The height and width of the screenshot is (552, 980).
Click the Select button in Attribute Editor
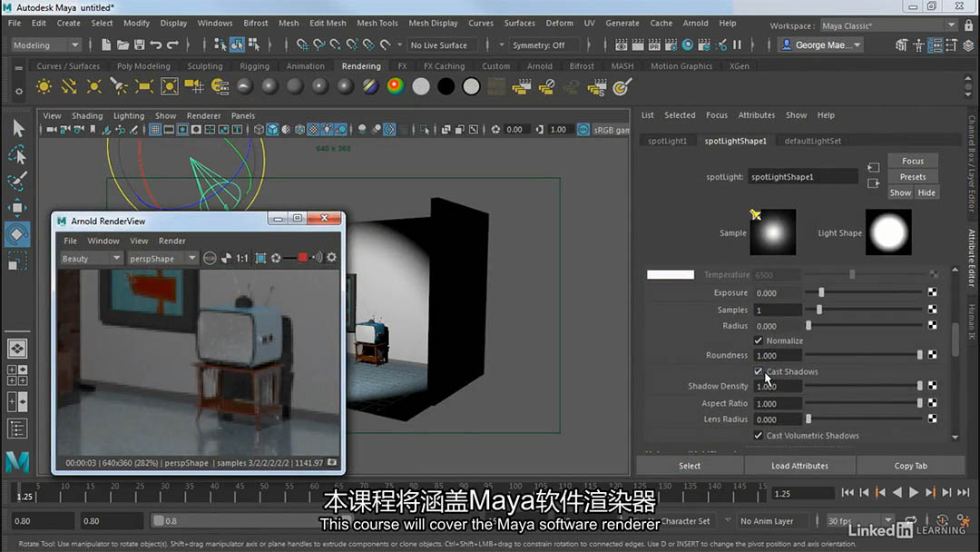pos(690,466)
